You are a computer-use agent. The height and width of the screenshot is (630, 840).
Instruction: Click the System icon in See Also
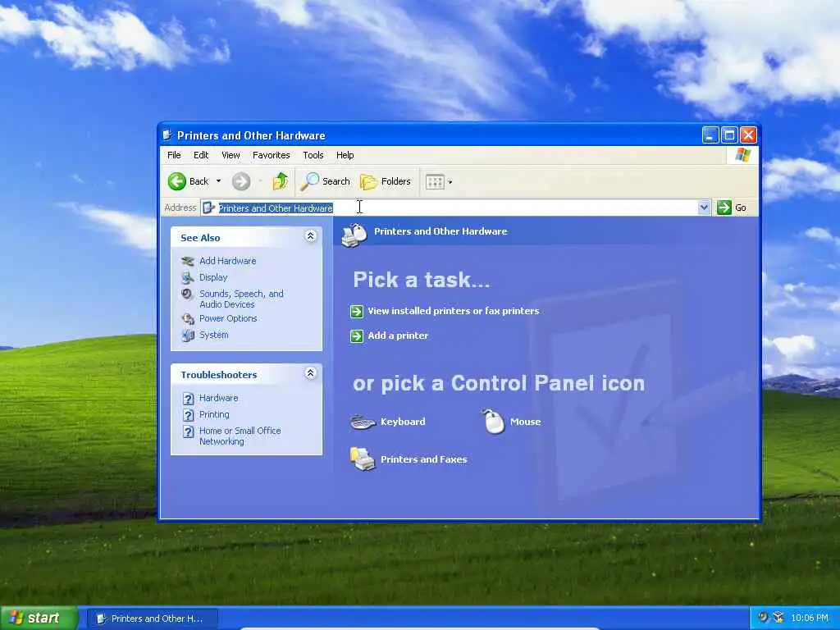click(x=188, y=336)
